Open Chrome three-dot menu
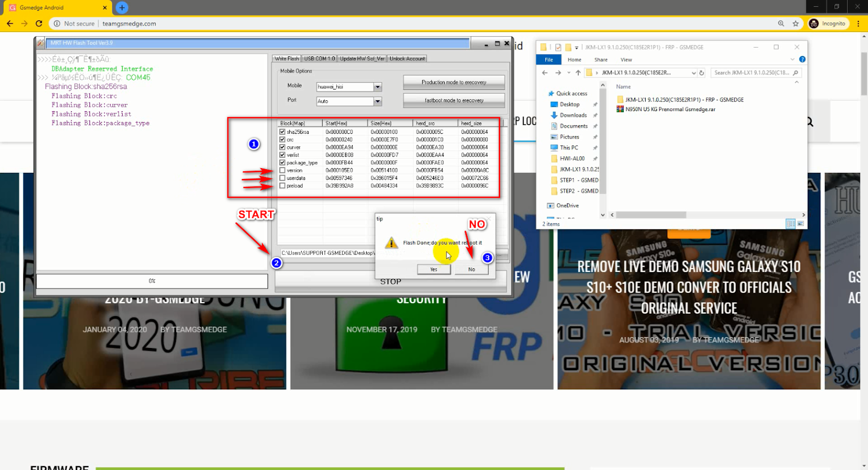 tap(858, 23)
